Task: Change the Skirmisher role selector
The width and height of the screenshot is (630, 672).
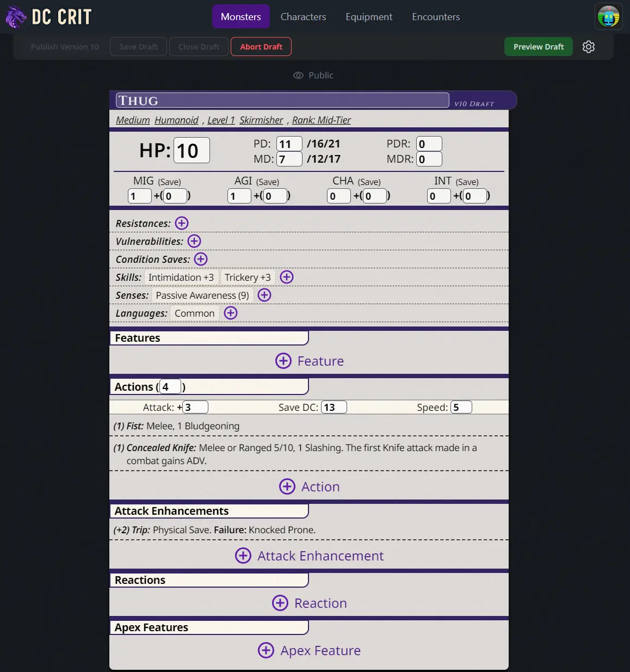Action: coord(261,120)
